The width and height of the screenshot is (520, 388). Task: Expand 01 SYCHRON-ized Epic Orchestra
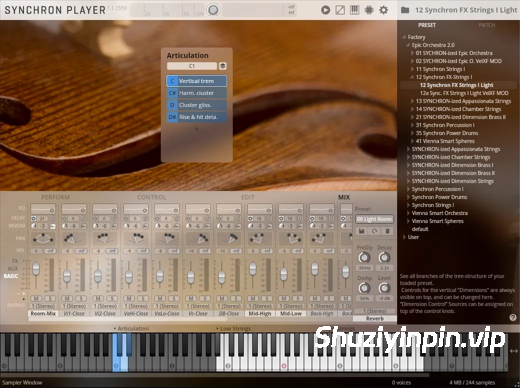[412, 53]
